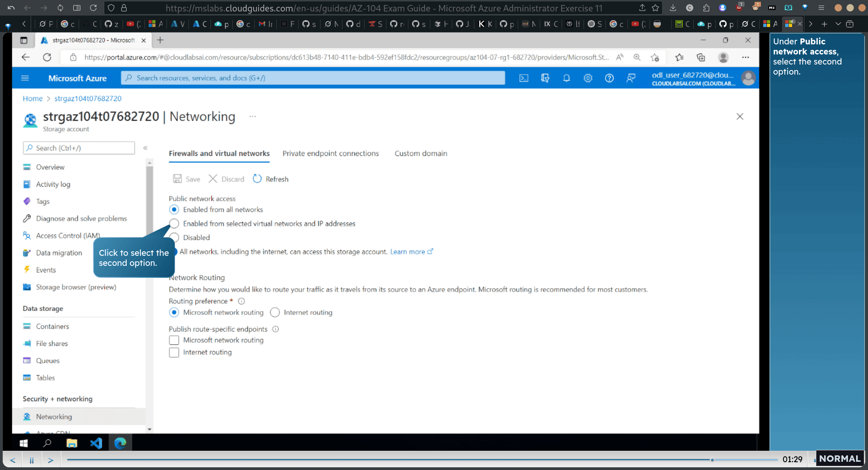
Task: Open File Explorer from taskbar
Action: click(x=72, y=443)
